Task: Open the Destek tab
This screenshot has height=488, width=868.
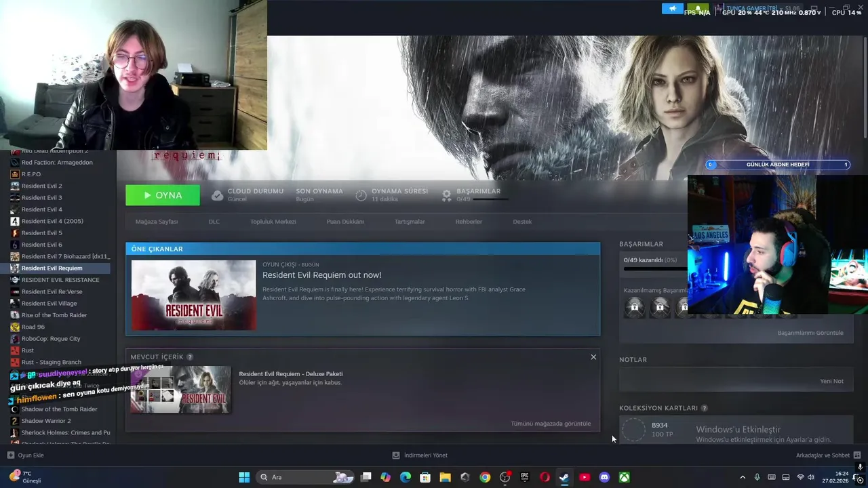Action: tap(522, 222)
